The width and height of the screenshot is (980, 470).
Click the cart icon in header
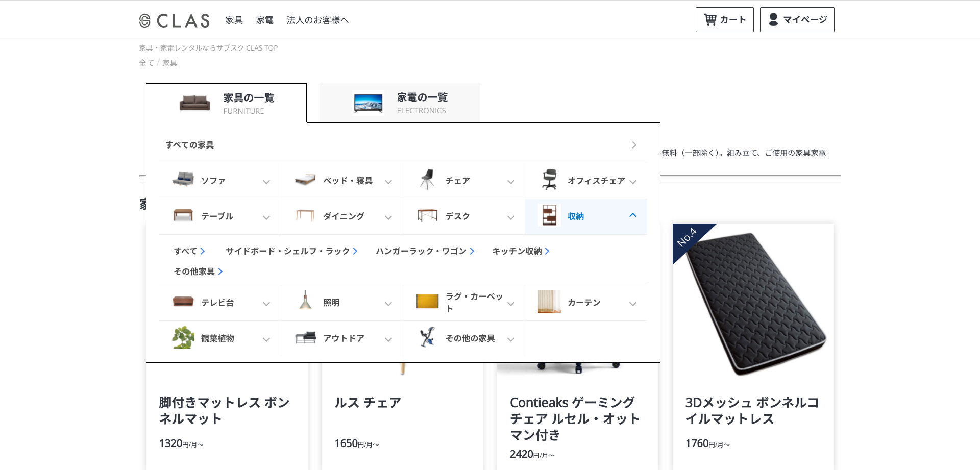point(710,19)
